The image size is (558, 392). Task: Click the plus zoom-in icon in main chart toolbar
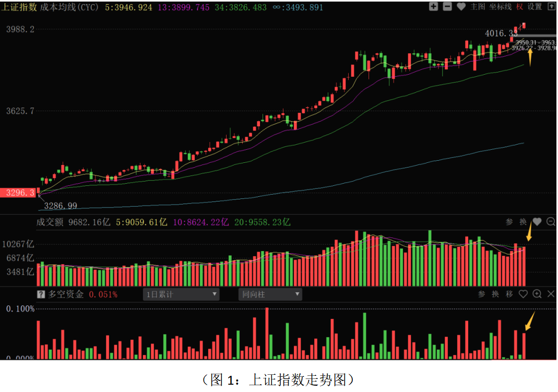433,7
